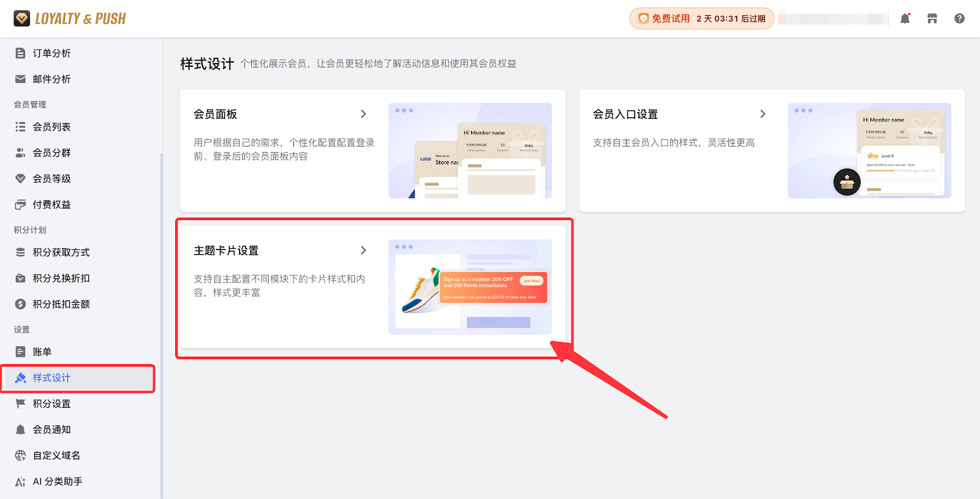
Task: Open 会员入口设置 via its chevron arrow
Action: [763, 114]
